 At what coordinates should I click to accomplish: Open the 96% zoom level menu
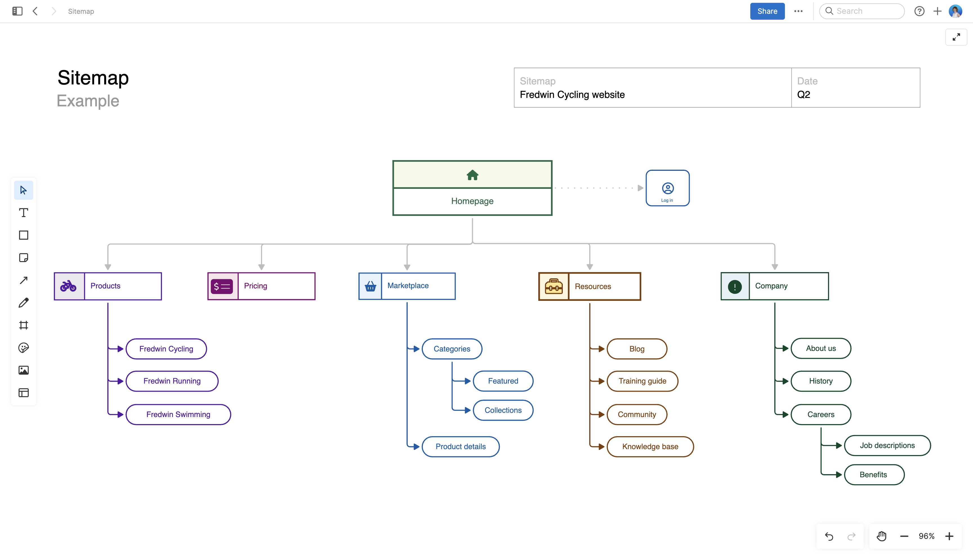pos(927,536)
